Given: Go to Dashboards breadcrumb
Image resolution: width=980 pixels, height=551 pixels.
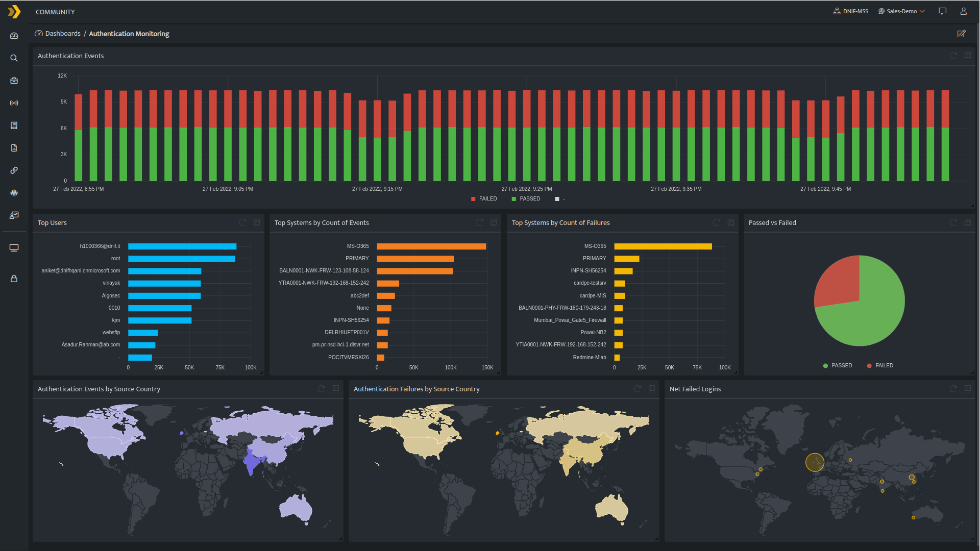Looking at the screenshot, I should coord(62,34).
